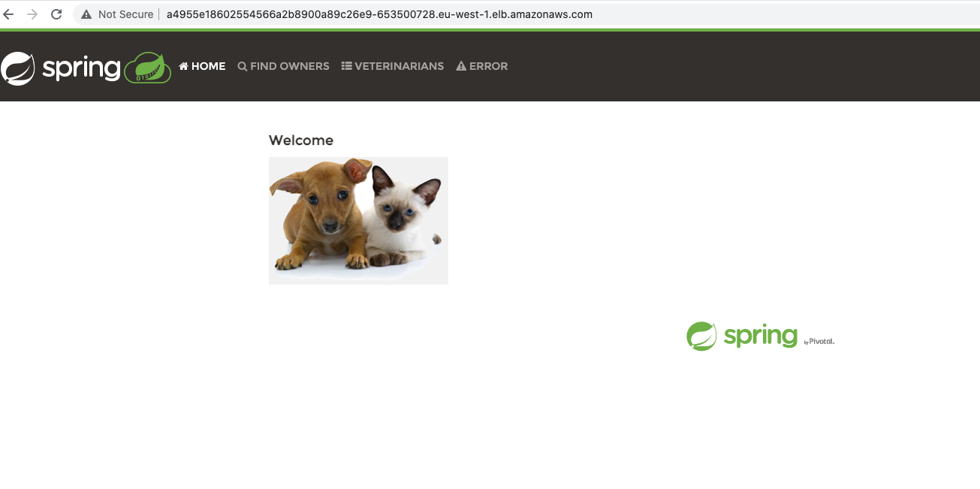Screen dimensions: 980x489
Task: Click the Not Secure warning triangle icon
Action: pyautogui.click(x=87, y=14)
